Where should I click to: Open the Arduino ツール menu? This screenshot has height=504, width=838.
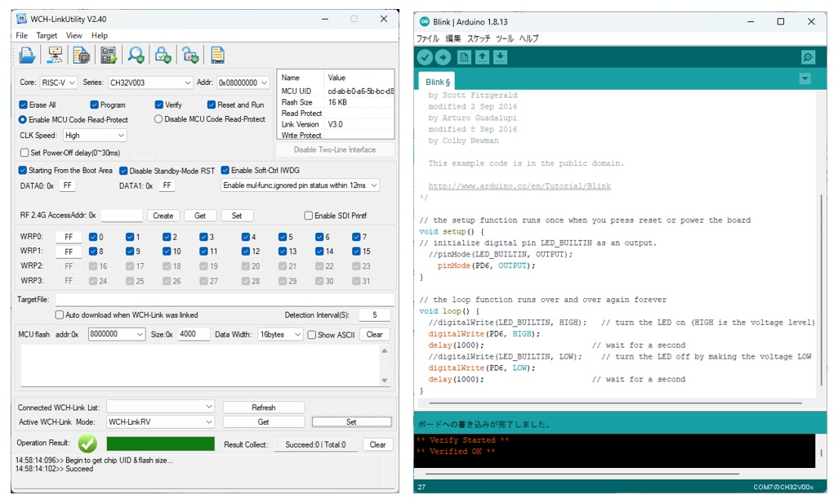505,38
